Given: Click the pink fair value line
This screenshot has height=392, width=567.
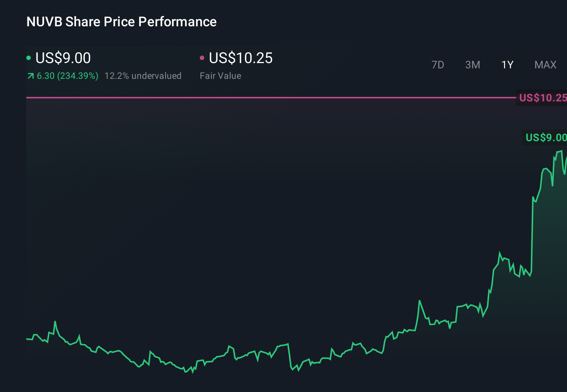Looking at the screenshot, I should pyautogui.click(x=263, y=98).
